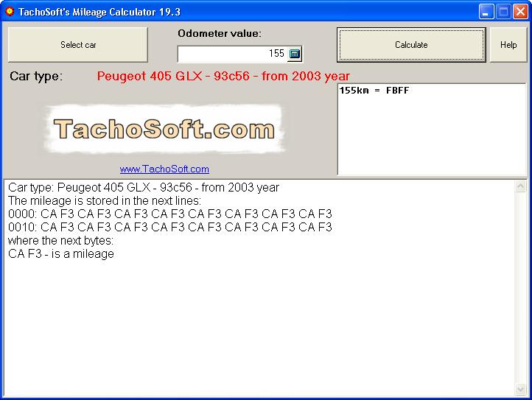Close the Mileage Calculator window
The image size is (532, 400).
coord(520,12)
